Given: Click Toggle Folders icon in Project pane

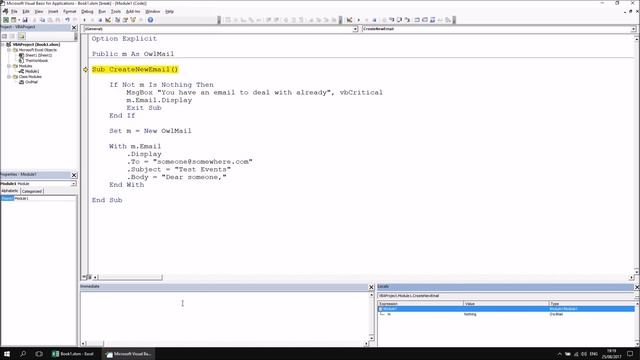Looking at the screenshot, I should [21, 36].
